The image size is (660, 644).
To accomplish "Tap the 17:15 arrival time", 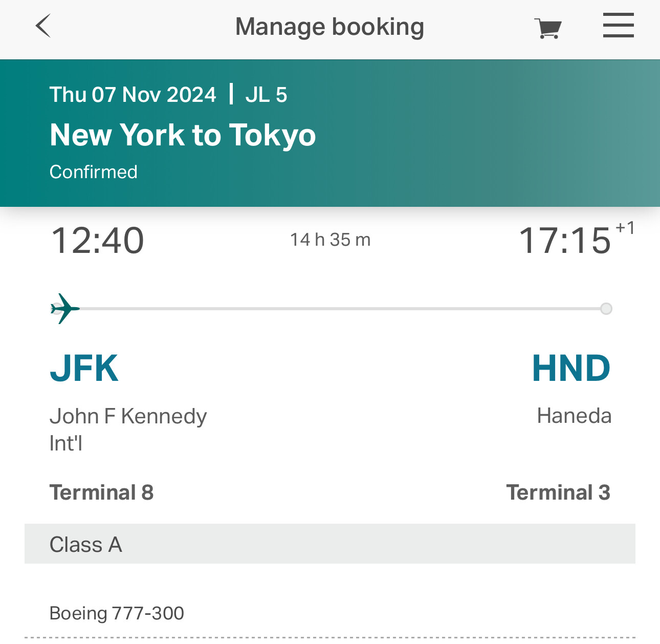I will coord(565,241).
